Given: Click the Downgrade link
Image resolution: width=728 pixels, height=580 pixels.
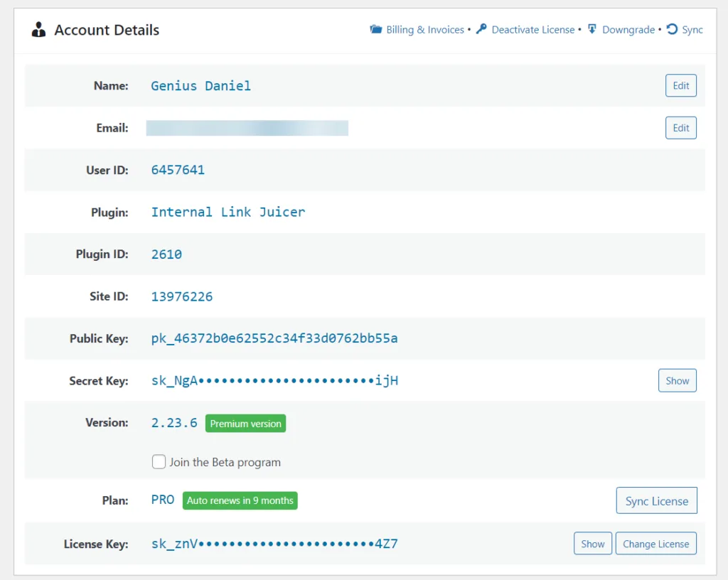Looking at the screenshot, I should click(628, 30).
